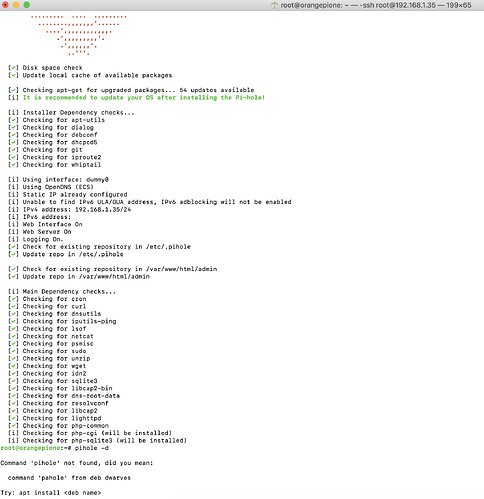Screen dimensions: 484x499
Task: Click 'Checking for apt-utils' line
Action: [56, 120]
